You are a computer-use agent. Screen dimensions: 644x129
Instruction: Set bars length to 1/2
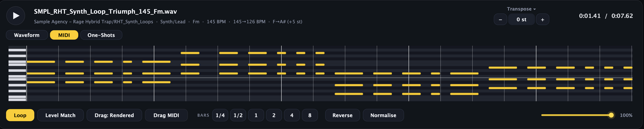pyautogui.click(x=238, y=115)
